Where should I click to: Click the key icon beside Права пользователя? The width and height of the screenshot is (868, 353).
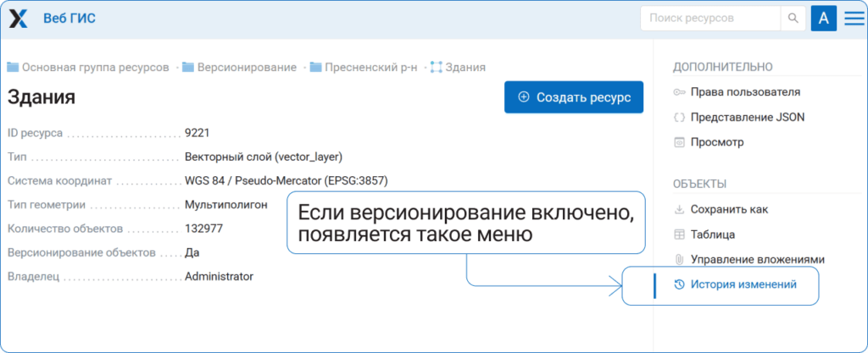coord(679,92)
